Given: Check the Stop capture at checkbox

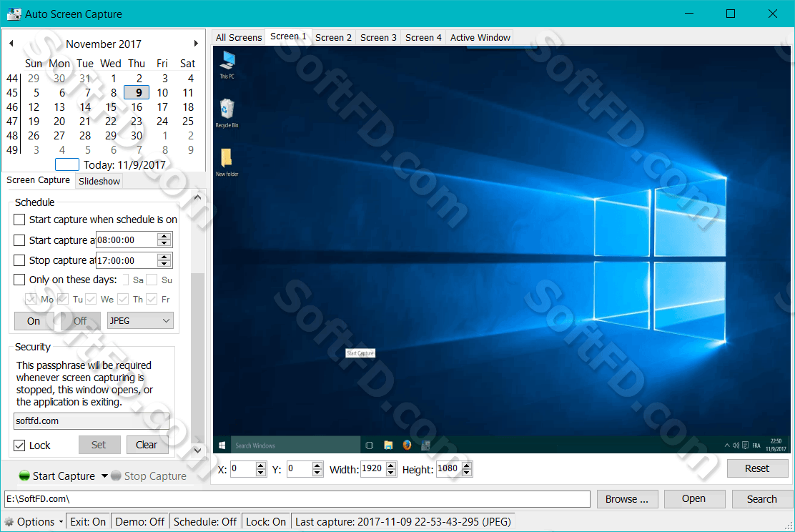Looking at the screenshot, I should 19,260.
